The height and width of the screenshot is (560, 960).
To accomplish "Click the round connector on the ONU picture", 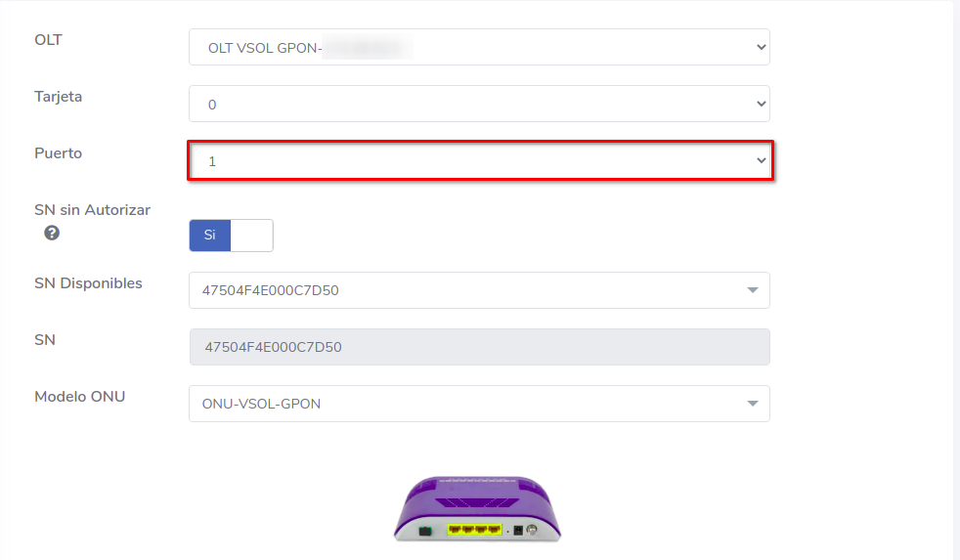I will tap(532, 531).
